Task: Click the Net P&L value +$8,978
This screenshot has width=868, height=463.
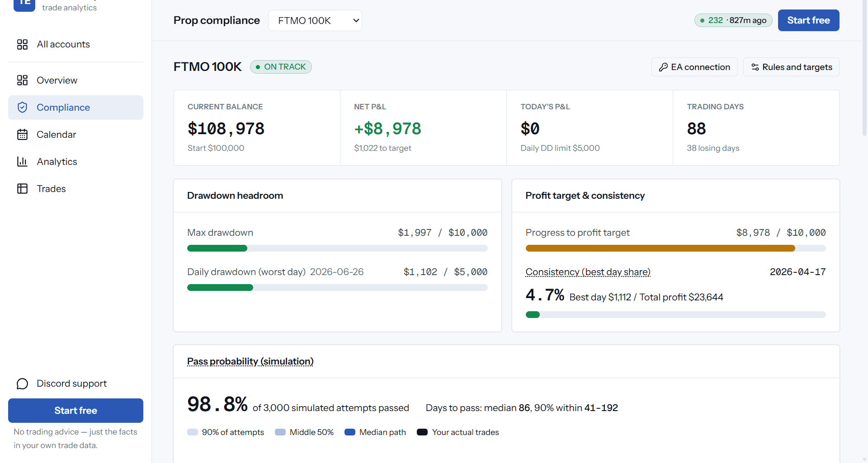Action: pyautogui.click(x=387, y=129)
